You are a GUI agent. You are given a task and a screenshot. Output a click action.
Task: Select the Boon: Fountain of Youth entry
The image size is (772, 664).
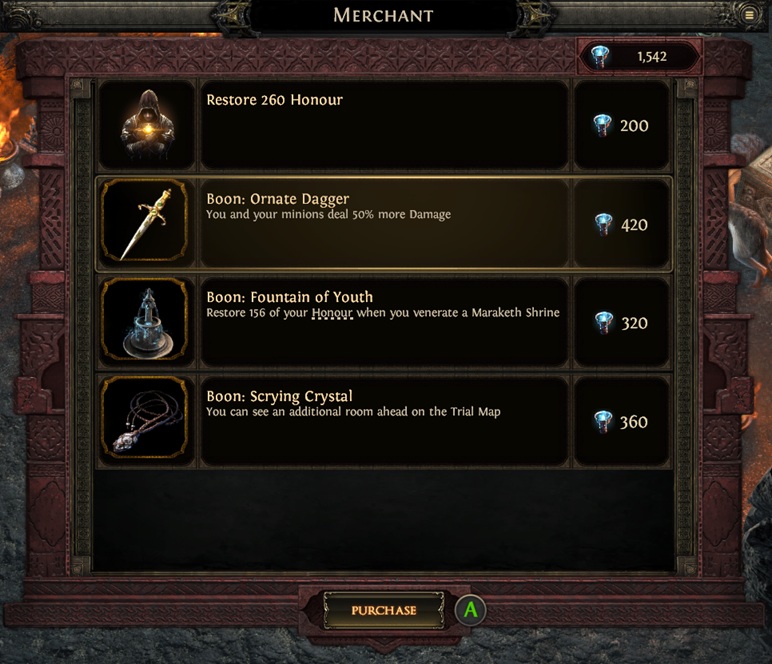coord(384,322)
